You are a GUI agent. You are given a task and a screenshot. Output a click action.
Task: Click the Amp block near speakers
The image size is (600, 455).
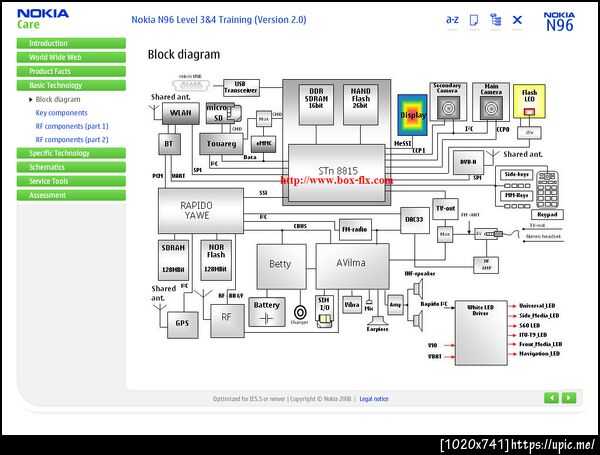click(395, 305)
